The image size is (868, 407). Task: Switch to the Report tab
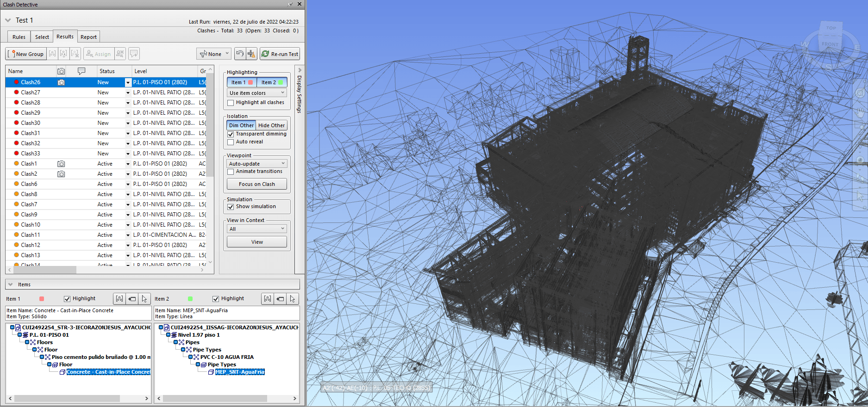(x=88, y=37)
